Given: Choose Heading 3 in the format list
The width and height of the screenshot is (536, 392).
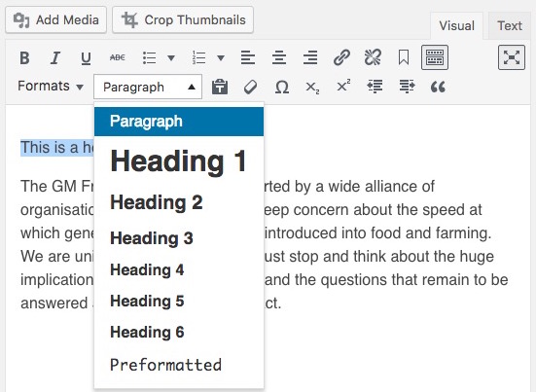Looking at the screenshot, I should coord(179,238).
